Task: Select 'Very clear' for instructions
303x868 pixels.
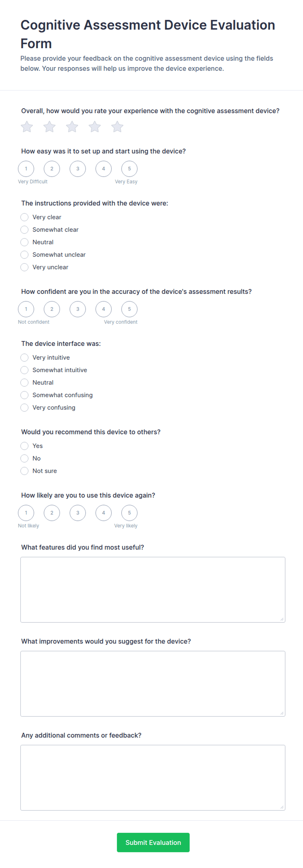Action: (x=24, y=217)
